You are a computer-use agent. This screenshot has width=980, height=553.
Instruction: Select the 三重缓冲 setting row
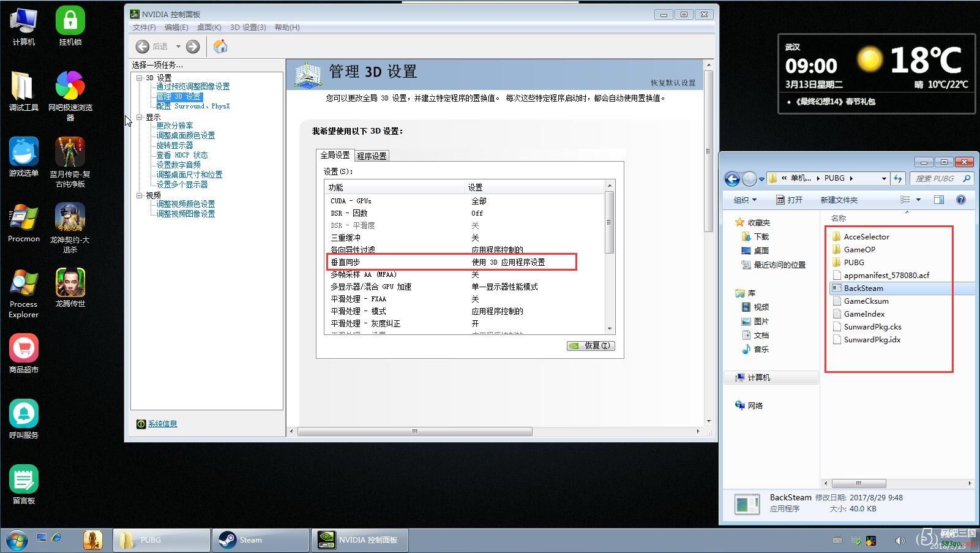465,238
